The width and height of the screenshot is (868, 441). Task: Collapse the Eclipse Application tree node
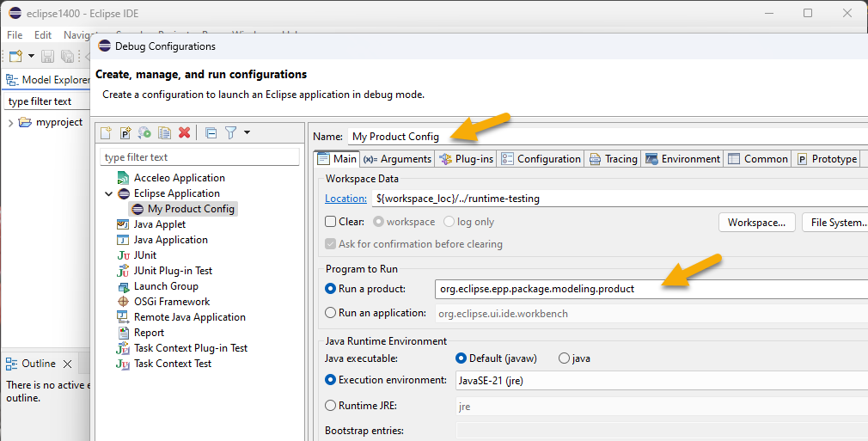point(109,193)
